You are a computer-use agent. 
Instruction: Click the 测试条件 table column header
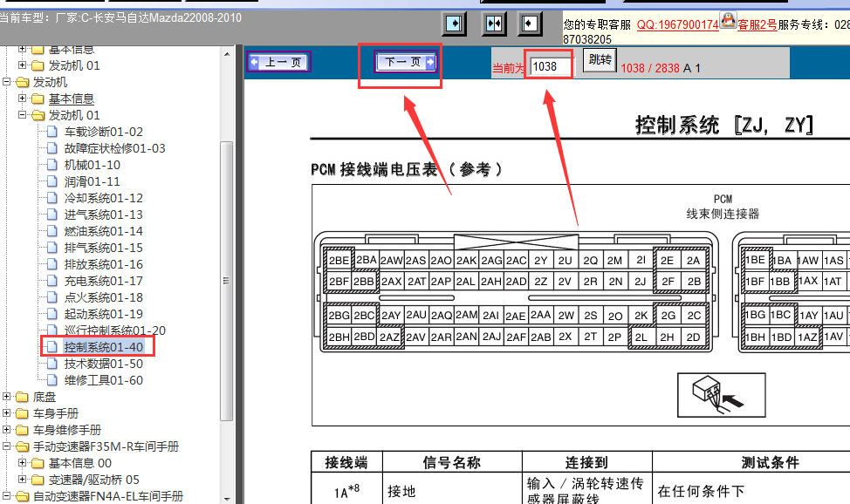coord(770,462)
